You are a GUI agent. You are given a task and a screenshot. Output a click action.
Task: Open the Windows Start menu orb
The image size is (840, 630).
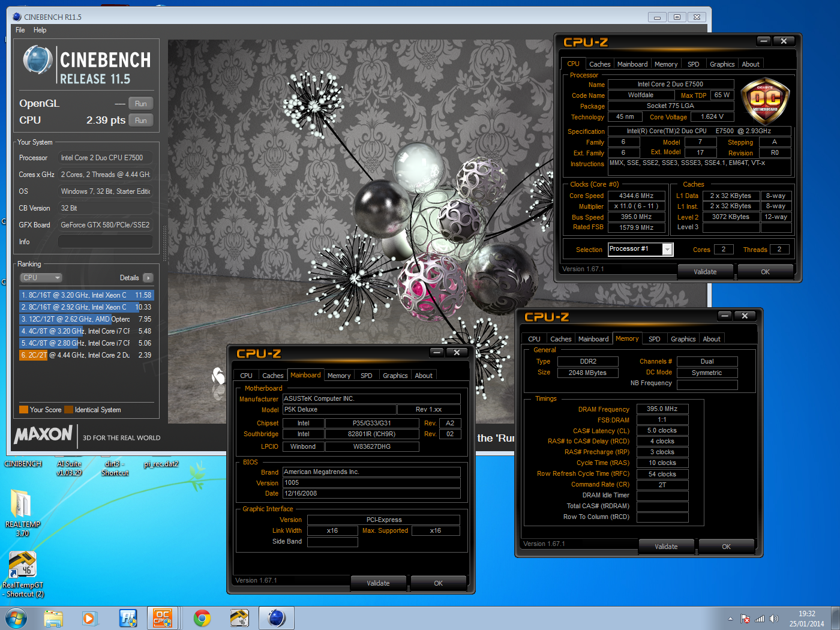pyautogui.click(x=16, y=617)
